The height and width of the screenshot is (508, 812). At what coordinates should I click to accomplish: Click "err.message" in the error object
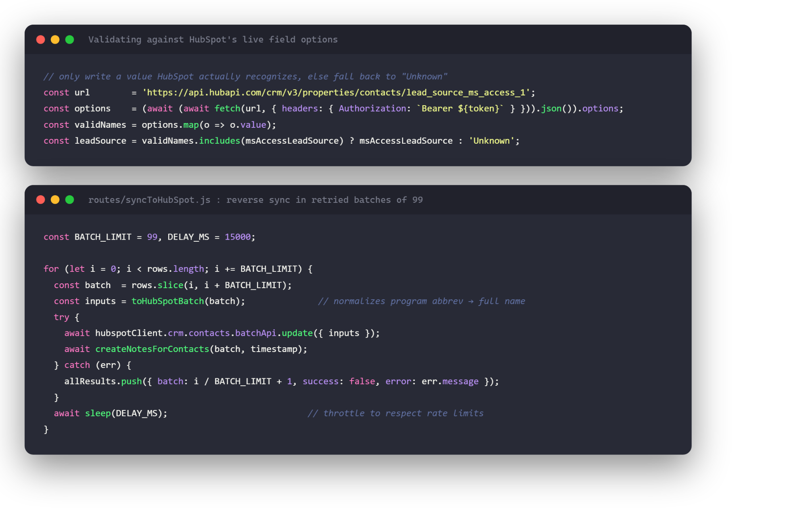tap(450, 381)
